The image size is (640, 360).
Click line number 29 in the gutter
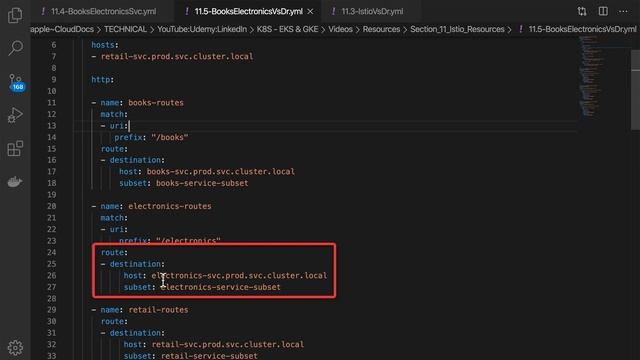(51, 310)
